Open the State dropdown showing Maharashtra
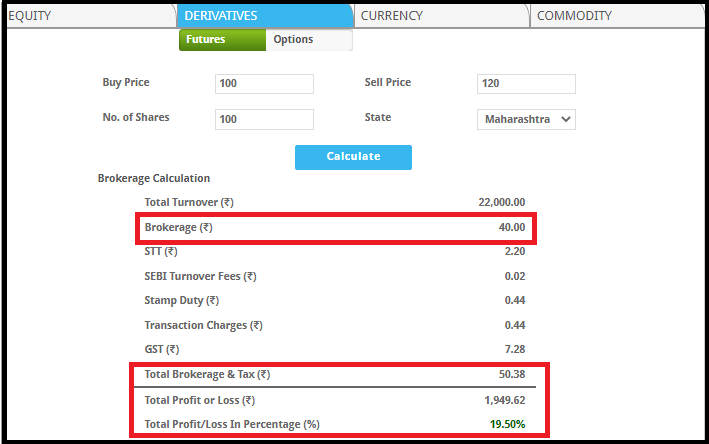This screenshot has width=709, height=444. tap(526, 119)
